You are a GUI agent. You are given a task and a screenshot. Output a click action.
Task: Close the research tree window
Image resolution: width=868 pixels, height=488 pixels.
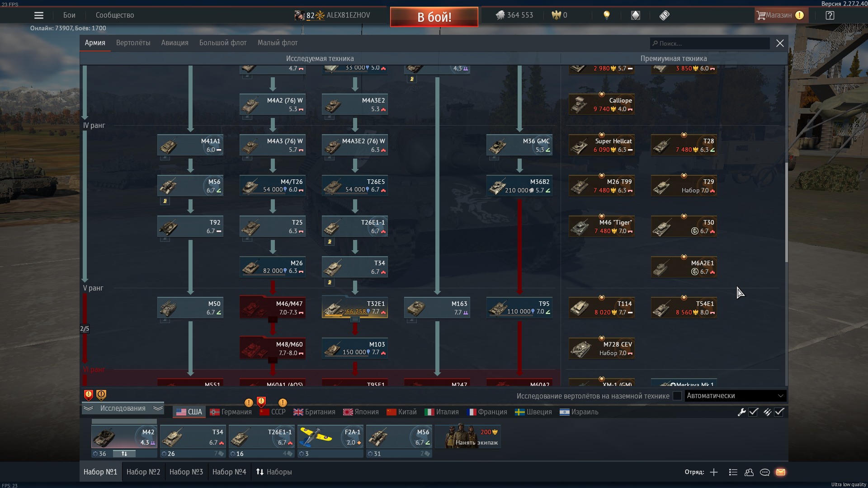click(780, 43)
